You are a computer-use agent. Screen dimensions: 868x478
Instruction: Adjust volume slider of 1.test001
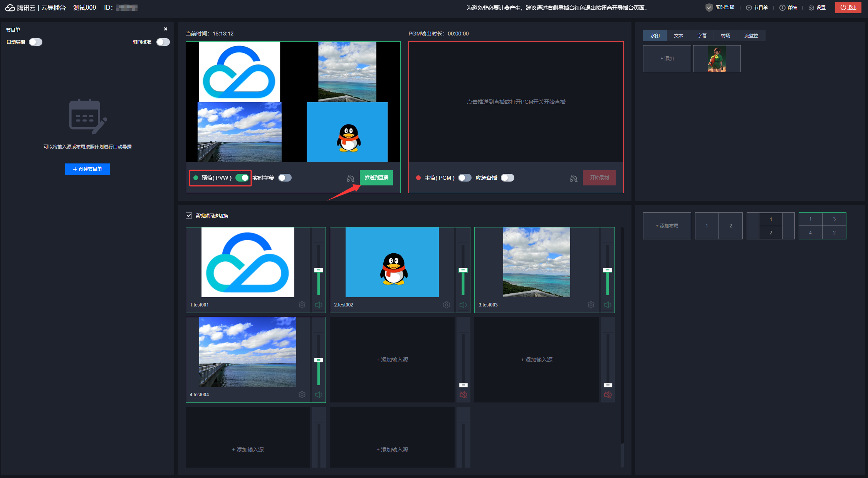point(319,270)
